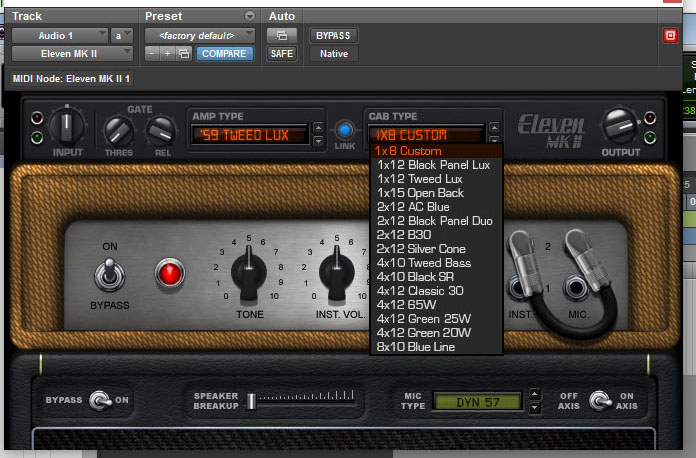Step amp type up arrow
This screenshot has height=458, width=696.
[x=318, y=127]
